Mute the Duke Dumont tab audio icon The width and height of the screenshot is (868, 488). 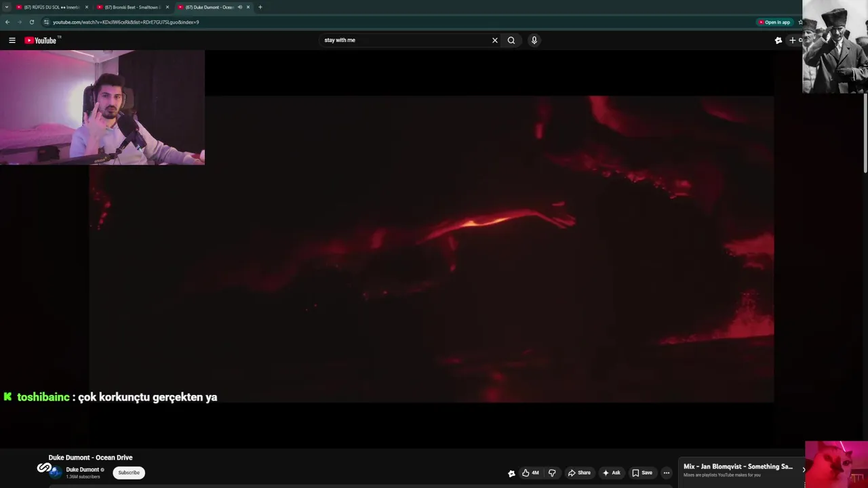(x=239, y=7)
